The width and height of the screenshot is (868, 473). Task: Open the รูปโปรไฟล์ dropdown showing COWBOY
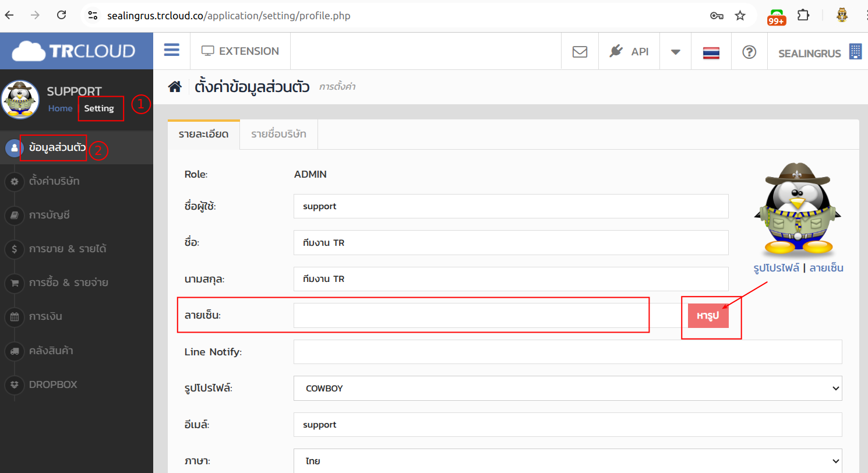(x=568, y=388)
